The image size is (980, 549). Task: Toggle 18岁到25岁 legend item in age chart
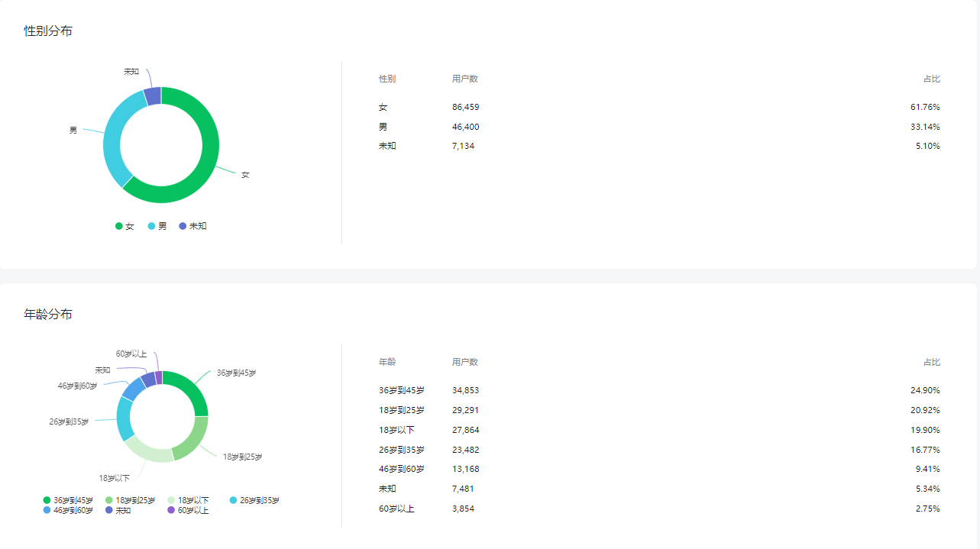[131, 500]
